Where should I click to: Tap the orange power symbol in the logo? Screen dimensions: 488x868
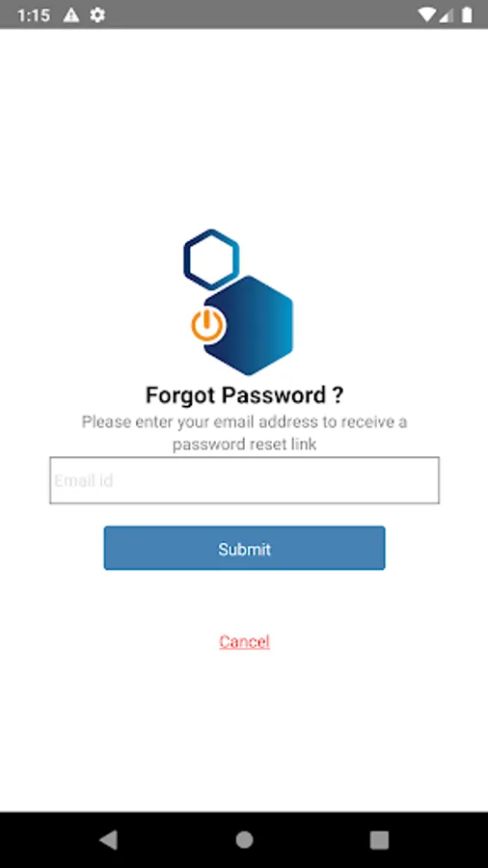tap(207, 324)
